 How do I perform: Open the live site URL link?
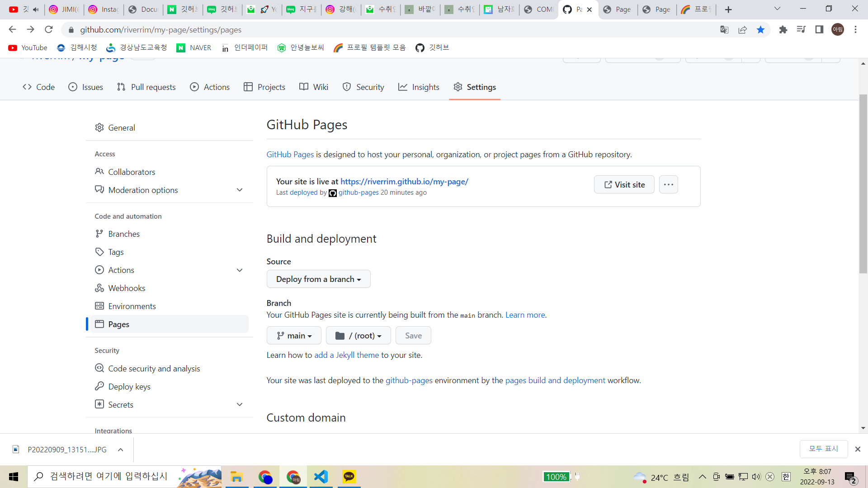click(x=404, y=181)
